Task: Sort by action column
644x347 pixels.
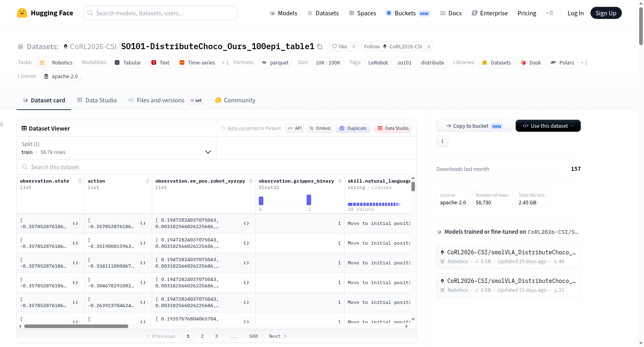Action: 147,181
